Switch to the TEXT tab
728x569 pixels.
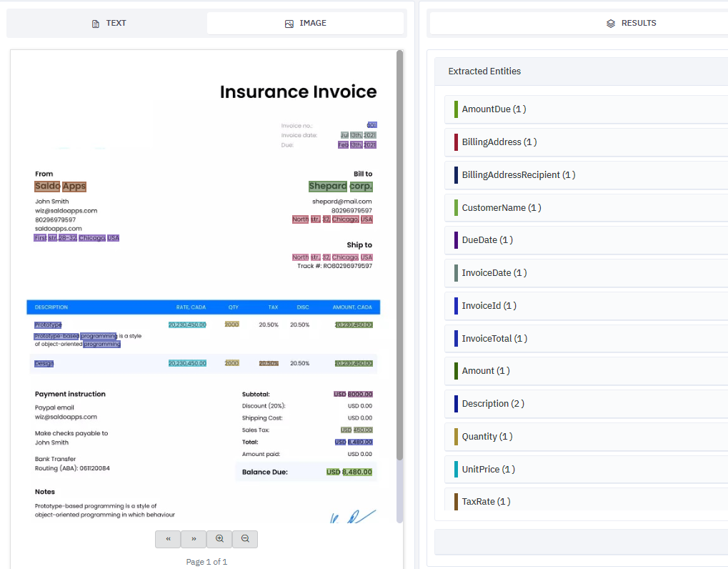[109, 23]
